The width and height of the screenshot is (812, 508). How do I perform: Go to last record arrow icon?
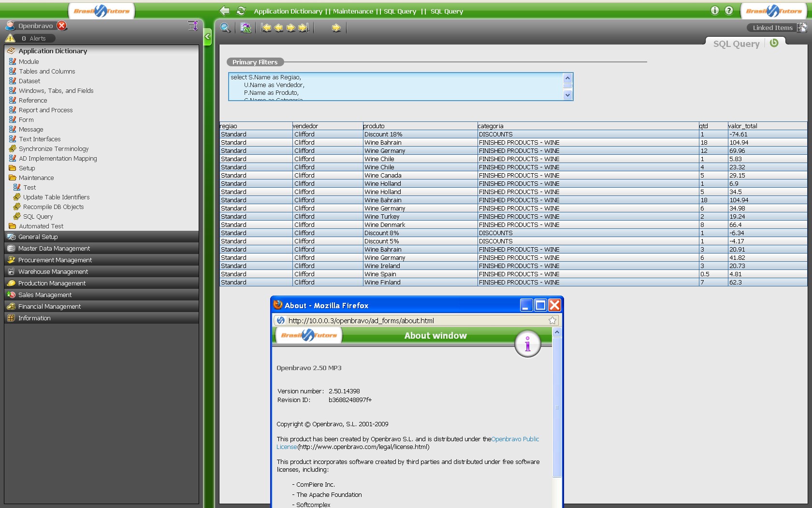pos(304,28)
